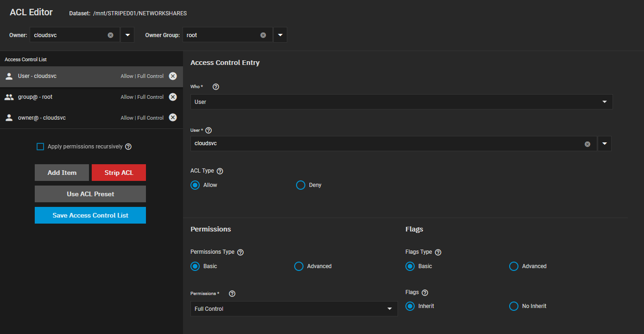The image size is (644, 334).
Task: Click the Strip ACL button
Action: click(x=119, y=173)
